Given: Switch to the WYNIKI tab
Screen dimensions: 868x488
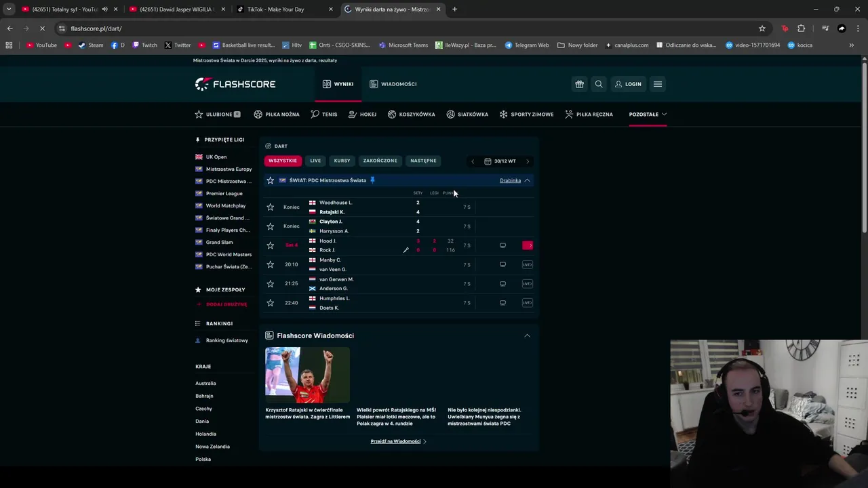Looking at the screenshot, I should click(x=338, y=84).
